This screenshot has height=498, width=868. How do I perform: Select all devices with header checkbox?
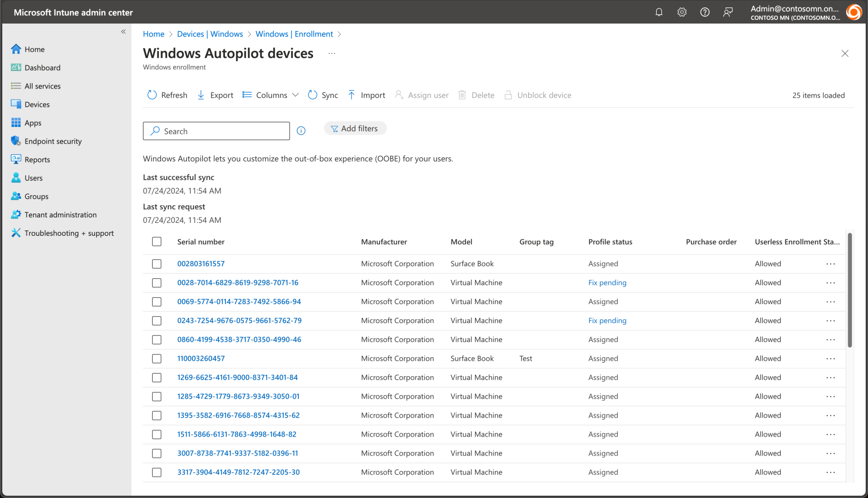pyautogui.click(x=157, y=242)
